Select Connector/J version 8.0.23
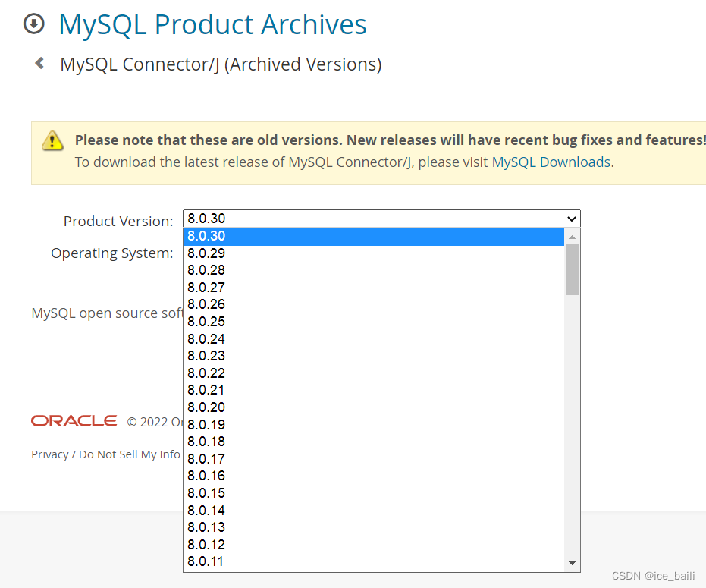 (x=206, y=356)
